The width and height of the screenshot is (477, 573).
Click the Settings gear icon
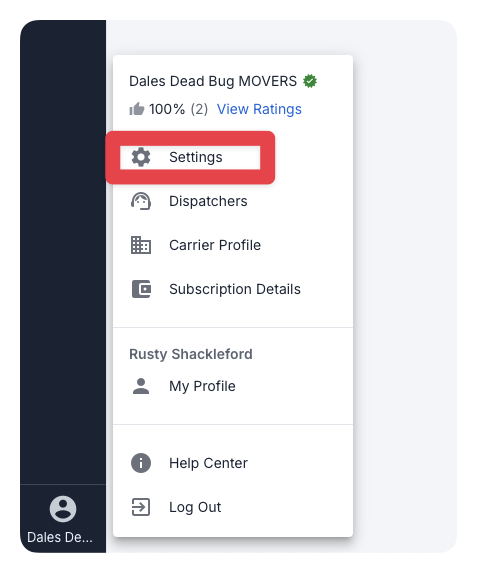coord(141,158)
